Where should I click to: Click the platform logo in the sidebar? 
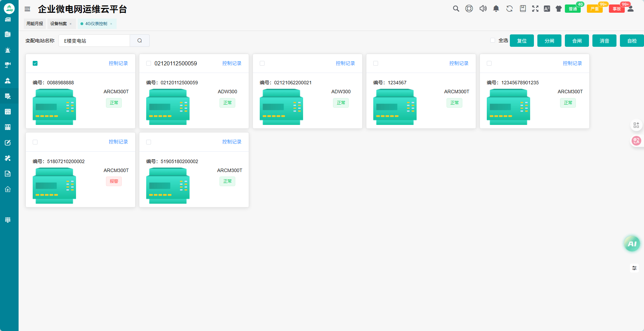[x=9, y=8]
